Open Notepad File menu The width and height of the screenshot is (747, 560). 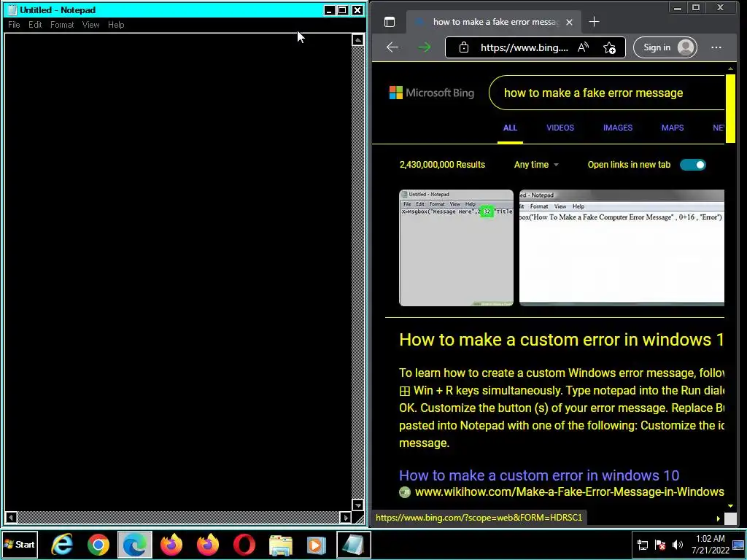pyautogui.click(x=14, y=25)
